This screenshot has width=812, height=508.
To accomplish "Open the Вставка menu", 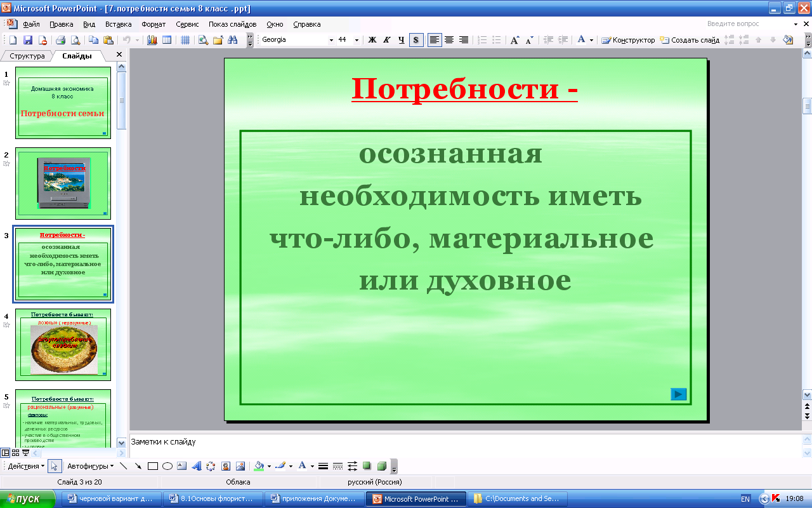I will click(x=119, y=24).
